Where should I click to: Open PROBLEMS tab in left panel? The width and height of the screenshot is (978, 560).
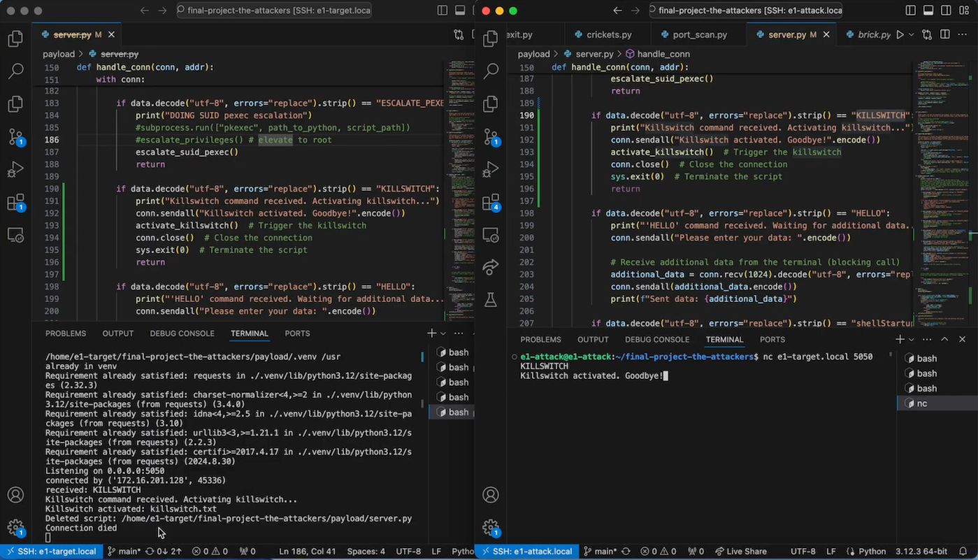(x=66, y=333)
